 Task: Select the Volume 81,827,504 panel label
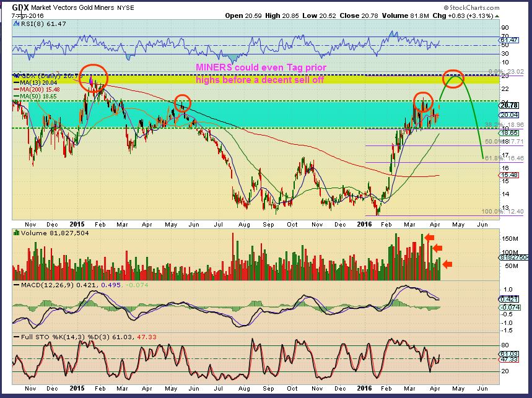(55, 233)
